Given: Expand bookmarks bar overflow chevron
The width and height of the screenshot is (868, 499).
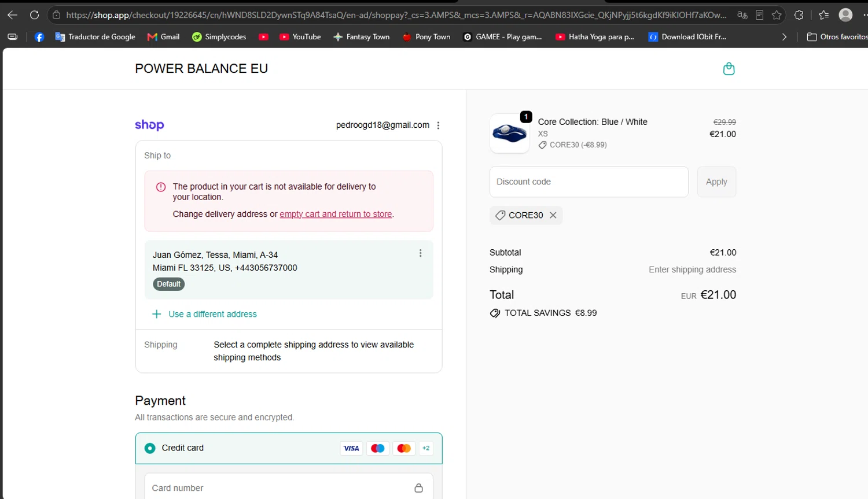Looking at the screenshot, I should 784,37.
